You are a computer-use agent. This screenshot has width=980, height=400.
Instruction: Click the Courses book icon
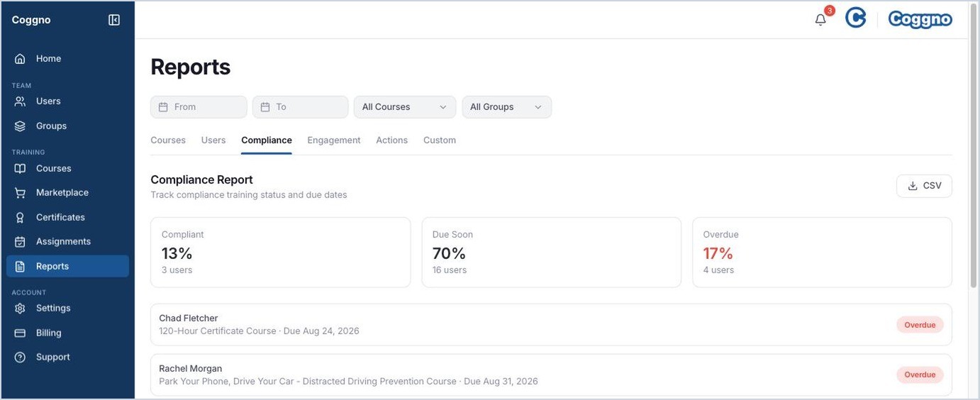tap(20, 169)
